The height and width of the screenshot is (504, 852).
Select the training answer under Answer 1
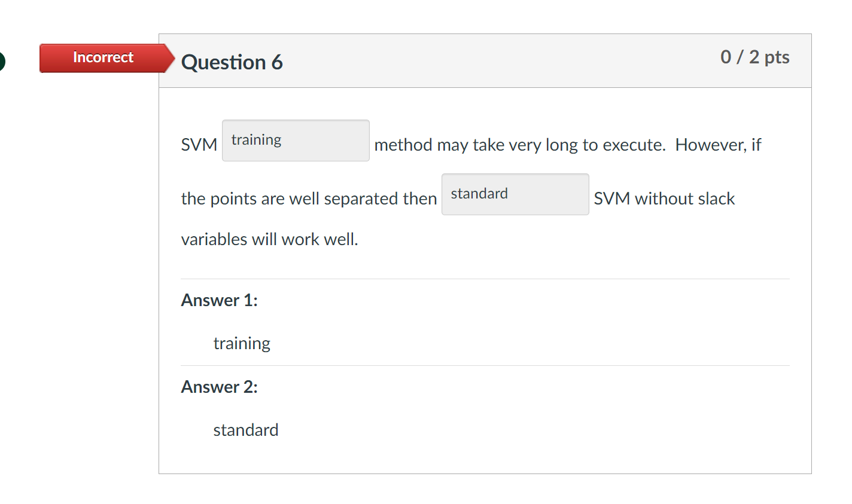242,343
